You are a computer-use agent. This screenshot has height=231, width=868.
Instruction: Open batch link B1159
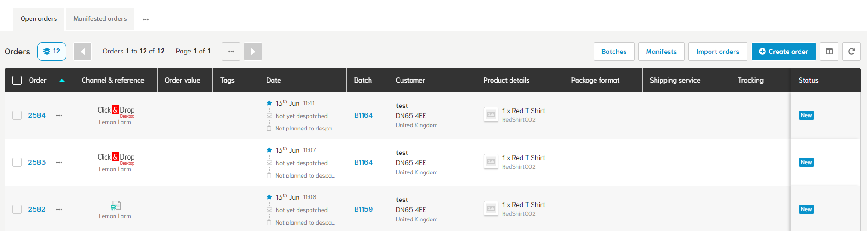364,209
